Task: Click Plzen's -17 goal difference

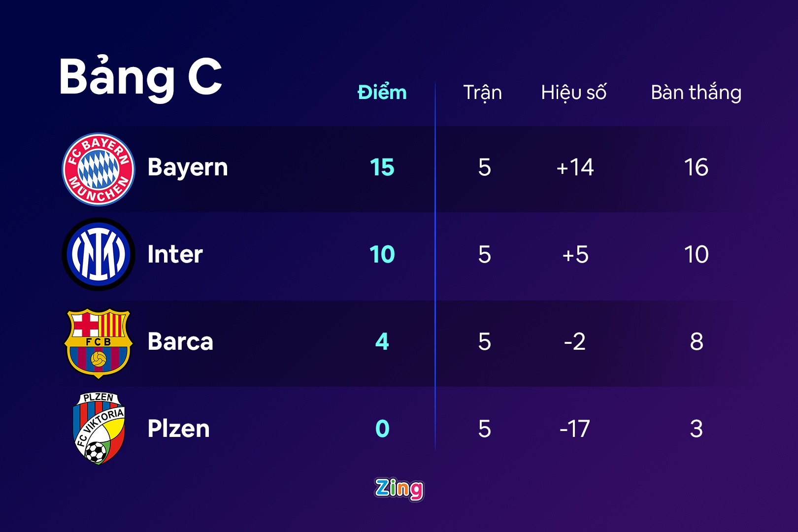Action: pos(574,429)
